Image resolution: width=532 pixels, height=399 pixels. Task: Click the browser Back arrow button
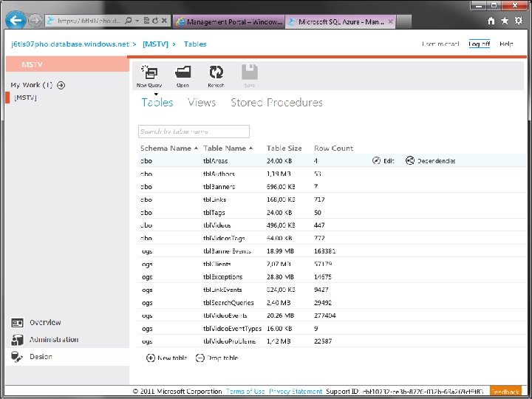pos(16,21)
